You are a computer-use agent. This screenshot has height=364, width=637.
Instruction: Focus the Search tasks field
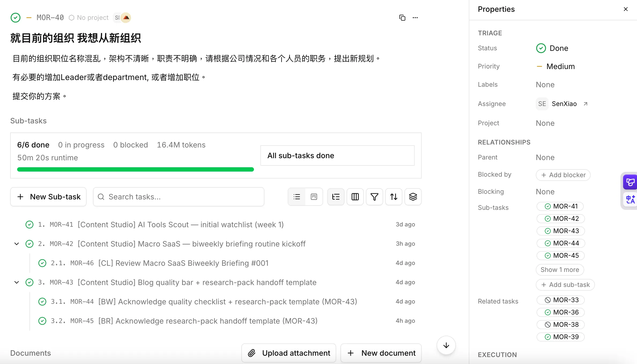point(179,197)
